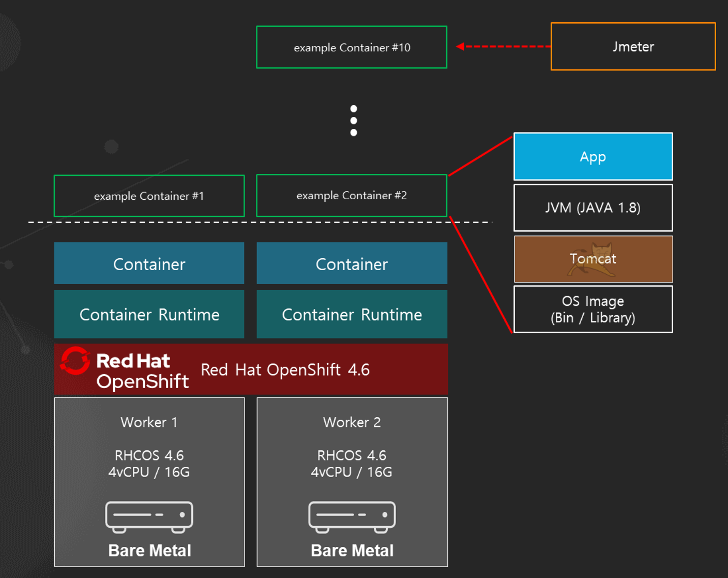Select the Worker 2 server icon
The height and width of the screenshot is (578, 728).
pyautogui.click(x=352, y=516)
